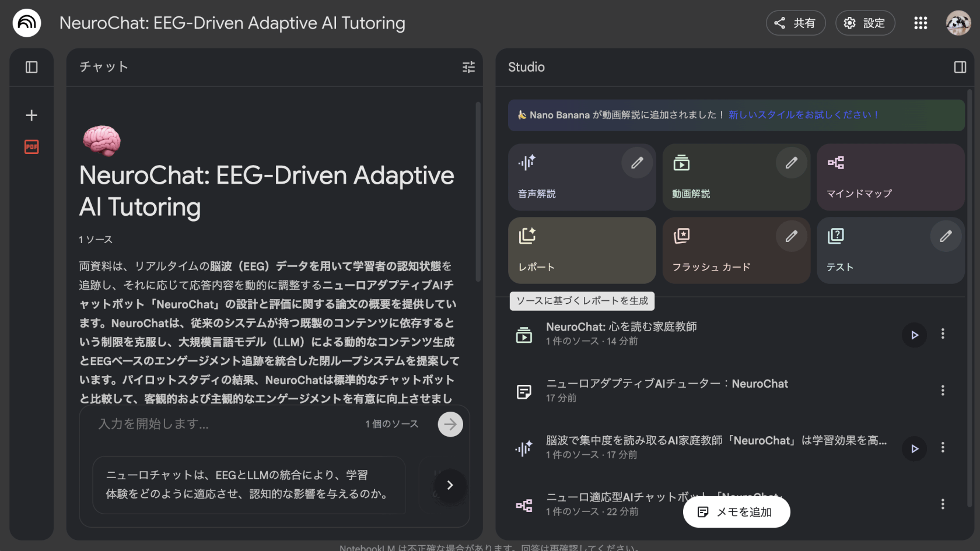Play the 脳波で集中度を読み取る audio overview
Image resolution: width=980 pixels, height=551 pixels.
tap(914, 448)
